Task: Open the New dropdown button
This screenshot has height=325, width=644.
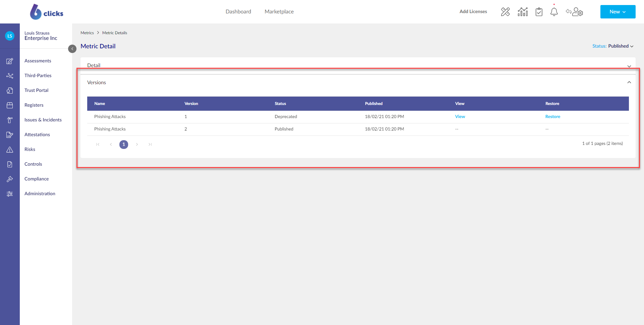Action: [x=618, y=12]
